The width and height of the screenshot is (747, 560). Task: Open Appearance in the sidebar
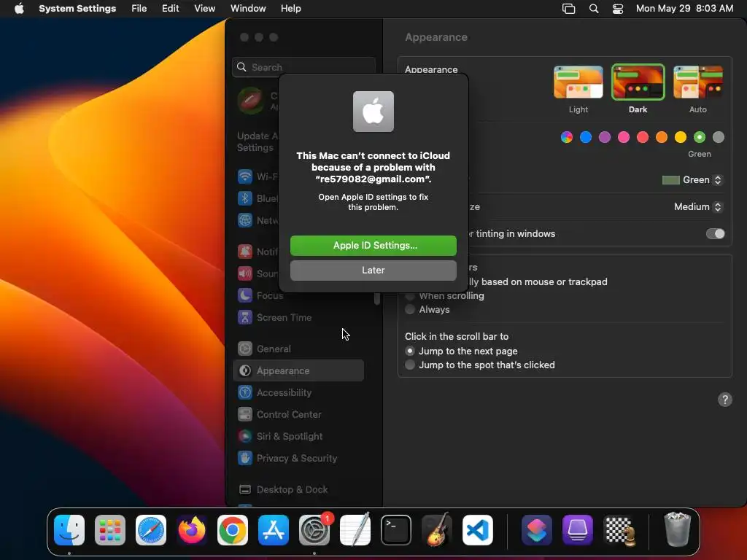pyautogui.click(x=298, y=370)
